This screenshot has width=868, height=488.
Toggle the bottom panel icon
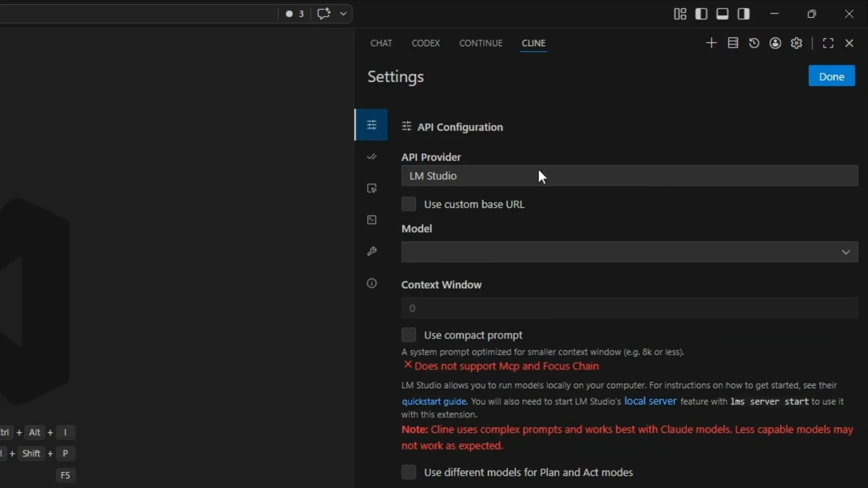[x=723, y=14]
